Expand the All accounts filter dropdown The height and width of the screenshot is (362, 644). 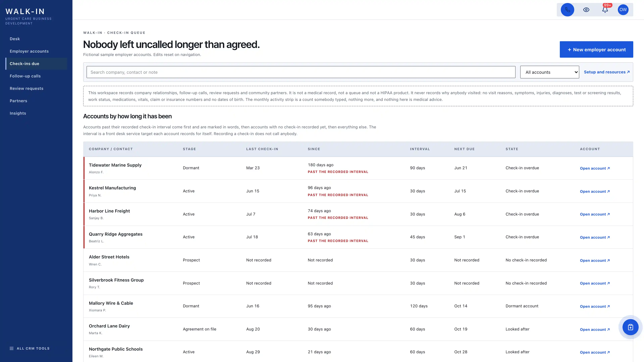pos(550,72)
